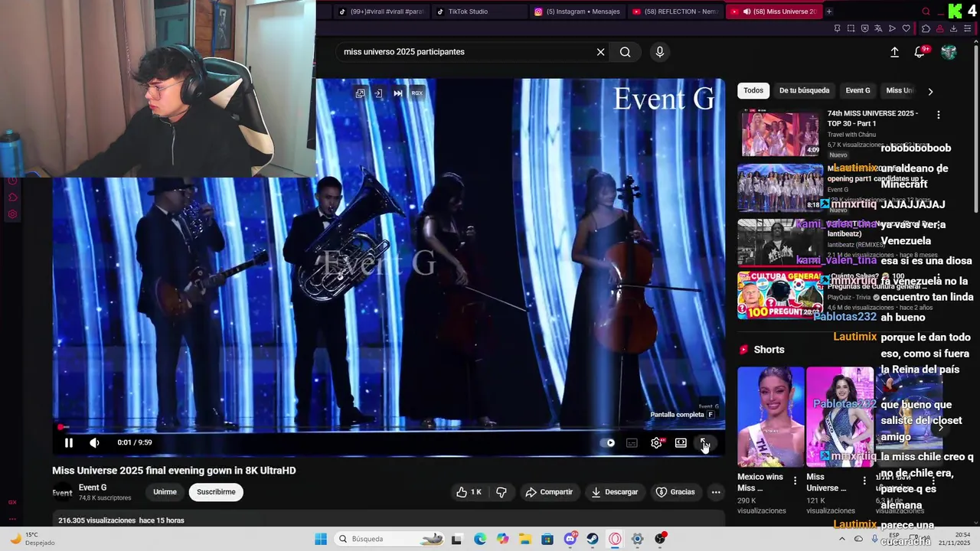Open the browser snapshot capture icon

851,28
